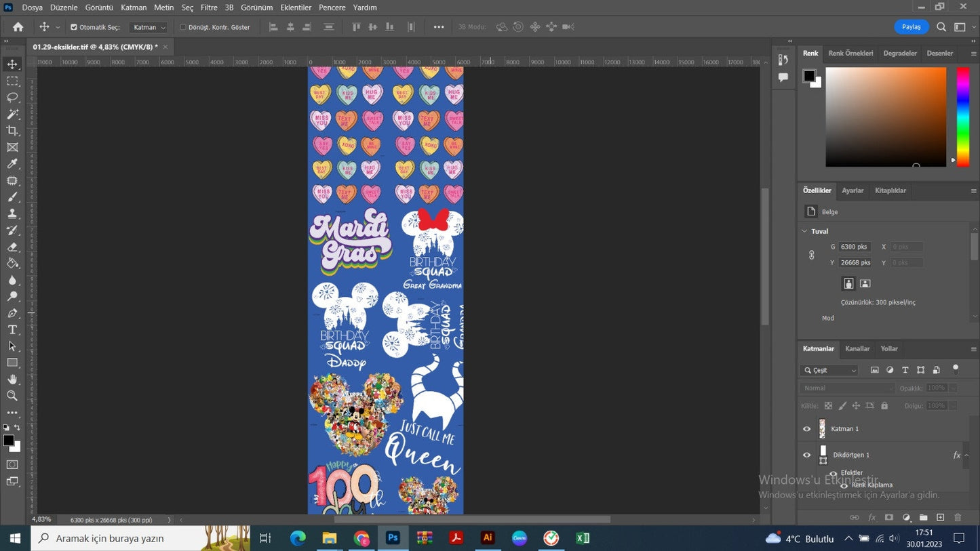The image size is (980, 551).
Task: Open the layer filter Çeşit dropdown
Action: [x=829, y=370]
